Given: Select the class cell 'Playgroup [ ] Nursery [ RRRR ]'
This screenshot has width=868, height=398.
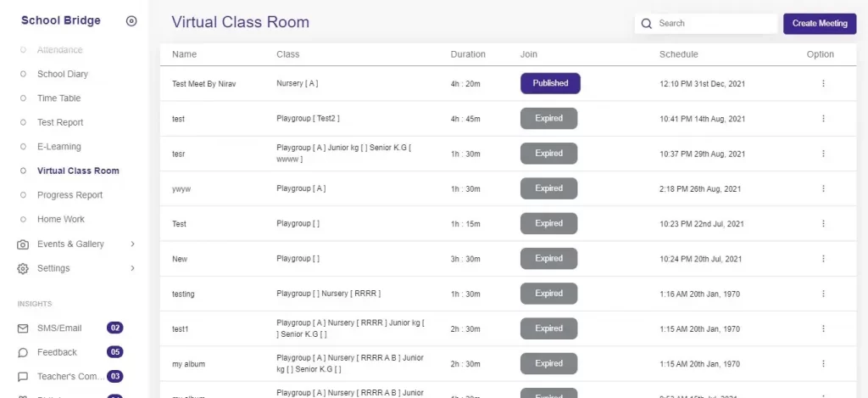Looking at the screenshot, I should click(329, 294).
